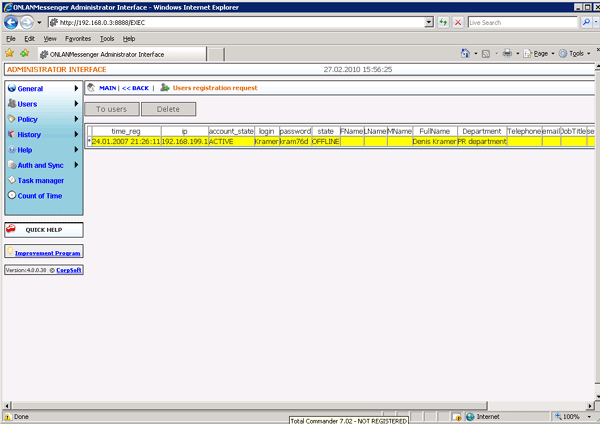Image resolution: width=600 pixels, height=424 pixels.
Task: Expand the Policy submenu arrow
Action: pos(76,119)
